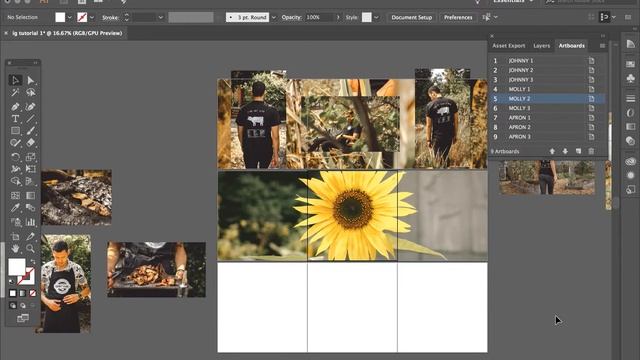Select the Lasso tool
This screenshot has width=640, height=360.
[x=31, y=93]
